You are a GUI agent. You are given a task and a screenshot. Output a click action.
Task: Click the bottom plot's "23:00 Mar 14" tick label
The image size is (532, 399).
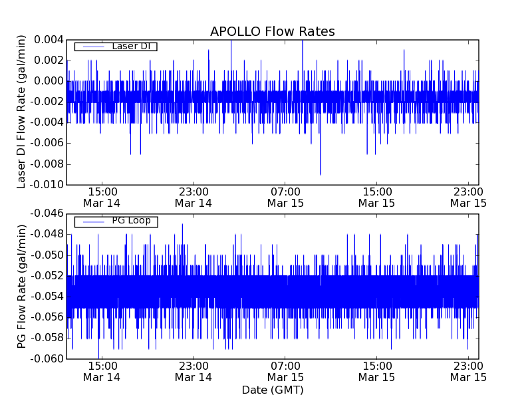(194, 371)
